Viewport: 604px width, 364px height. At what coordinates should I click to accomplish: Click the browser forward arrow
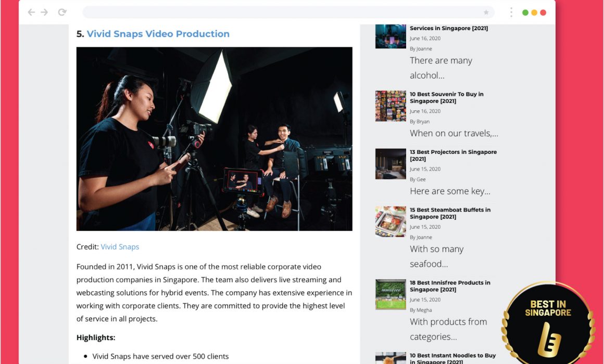(x=44, y=12)
